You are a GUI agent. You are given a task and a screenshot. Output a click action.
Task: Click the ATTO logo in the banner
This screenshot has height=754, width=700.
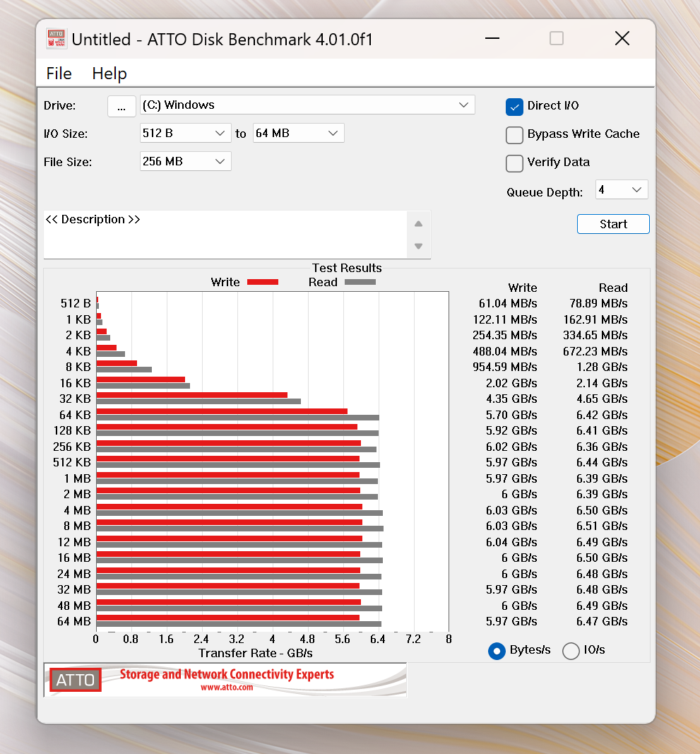76,680
